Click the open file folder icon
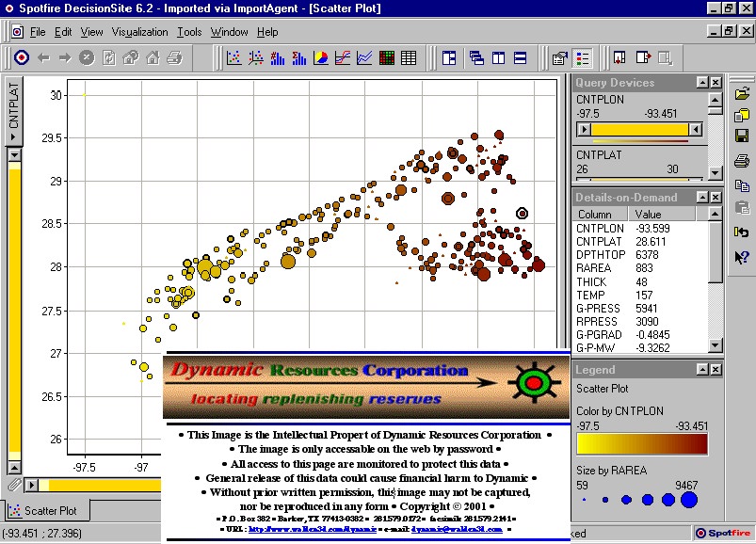The image size is (756, 544). [x=742, y=94]
